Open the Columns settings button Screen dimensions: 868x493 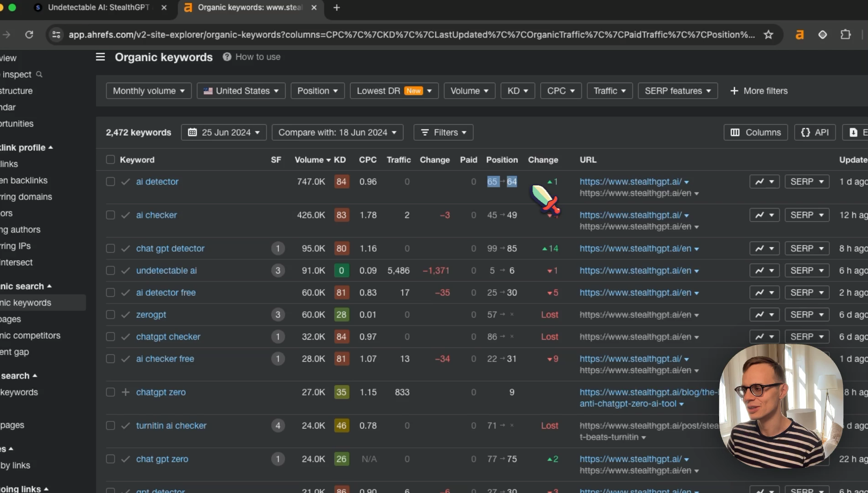756,132
